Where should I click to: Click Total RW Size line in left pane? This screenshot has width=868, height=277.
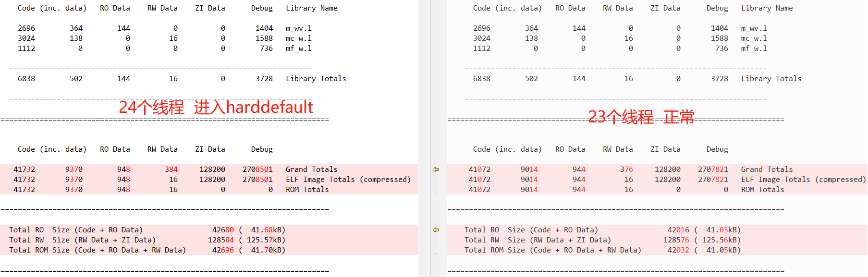pyautogui.click(x=147, y=240)
